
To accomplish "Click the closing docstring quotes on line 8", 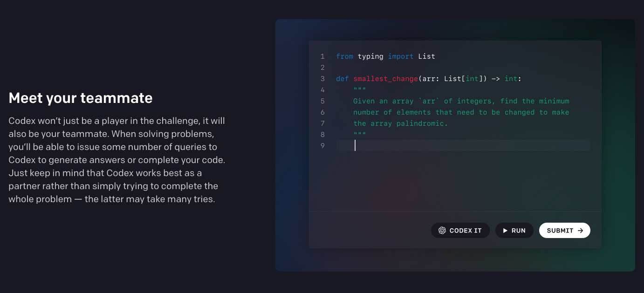I will coord(360,135).
